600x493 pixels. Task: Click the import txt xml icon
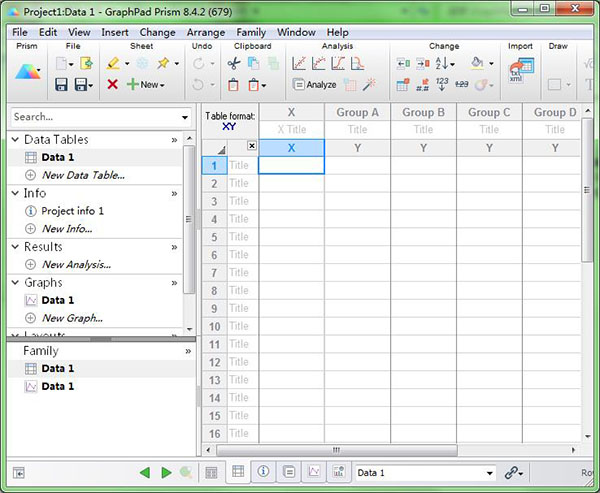pyautogui.click(x=520, y=70)
